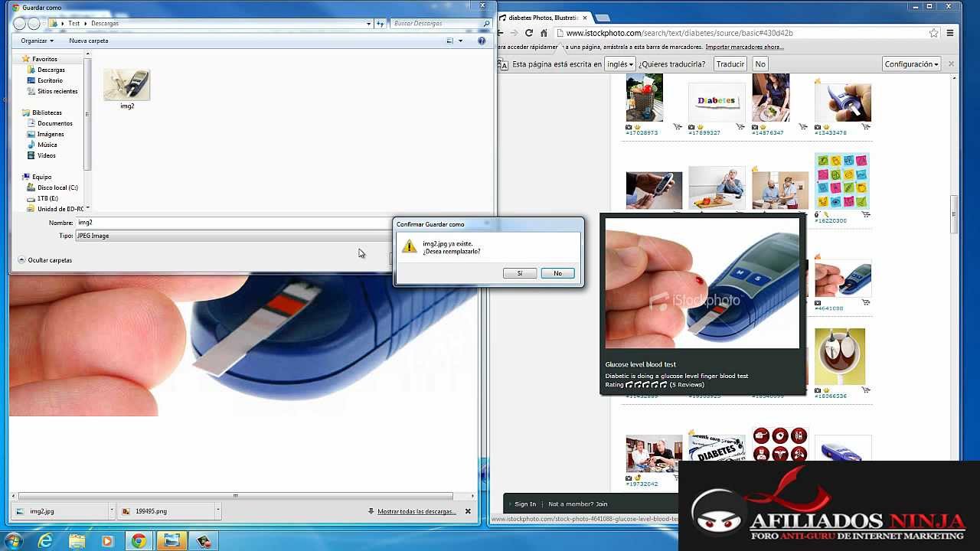Select Descargas in the address breadcrumb
Image resolution: width=980 pixels, height=551 pixels.
[105, 24]
